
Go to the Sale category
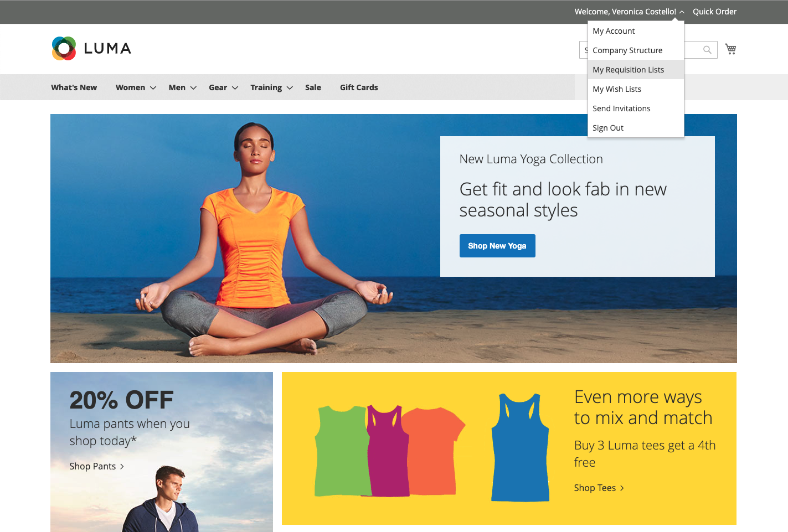(x=313, y=87)
